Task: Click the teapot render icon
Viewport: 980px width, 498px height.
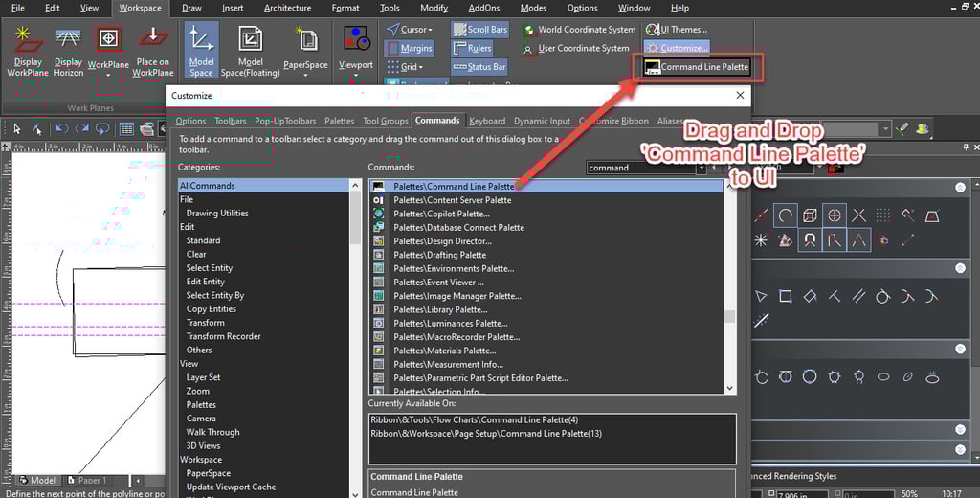Action: click(x=923, y=129)
